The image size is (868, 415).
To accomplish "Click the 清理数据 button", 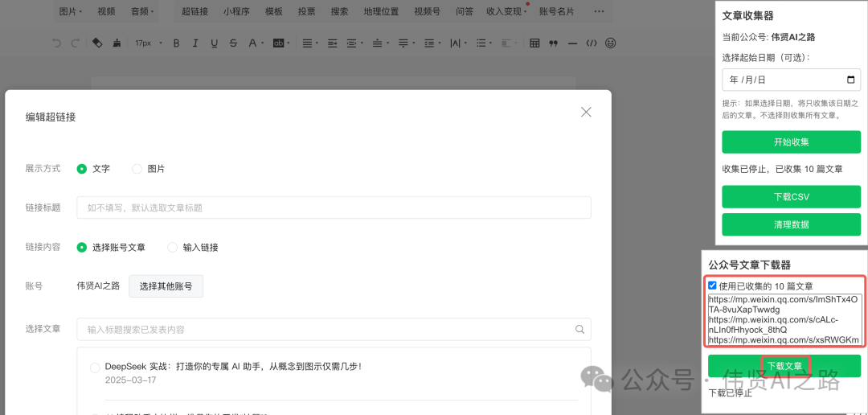I will (x=791, y=224).
